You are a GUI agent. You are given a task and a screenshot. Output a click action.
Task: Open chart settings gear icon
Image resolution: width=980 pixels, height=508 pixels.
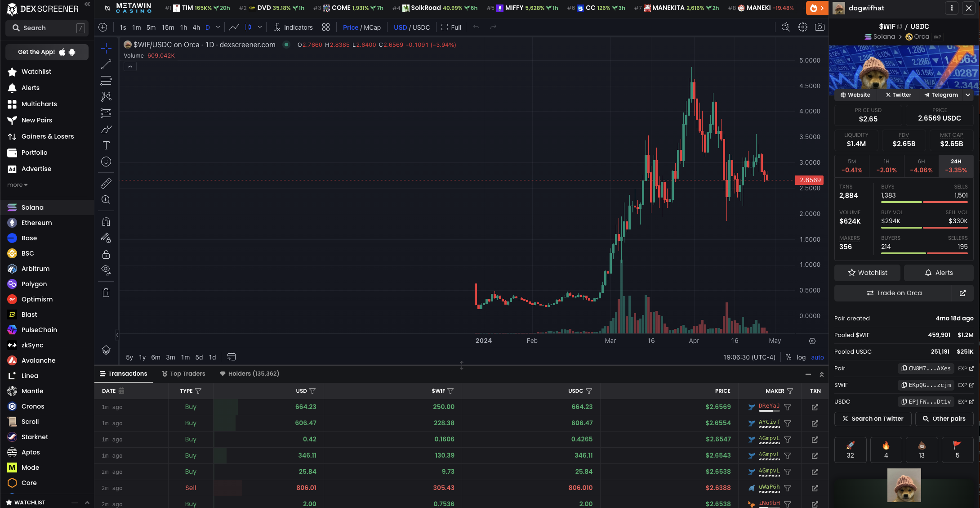pos(802,27)
